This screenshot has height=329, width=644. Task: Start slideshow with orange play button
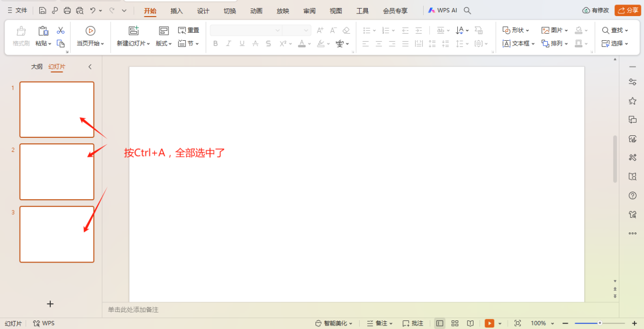point(489,323)
